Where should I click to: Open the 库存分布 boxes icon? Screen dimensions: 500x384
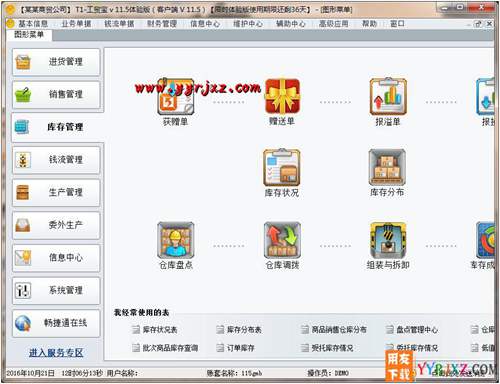point(387,167)
